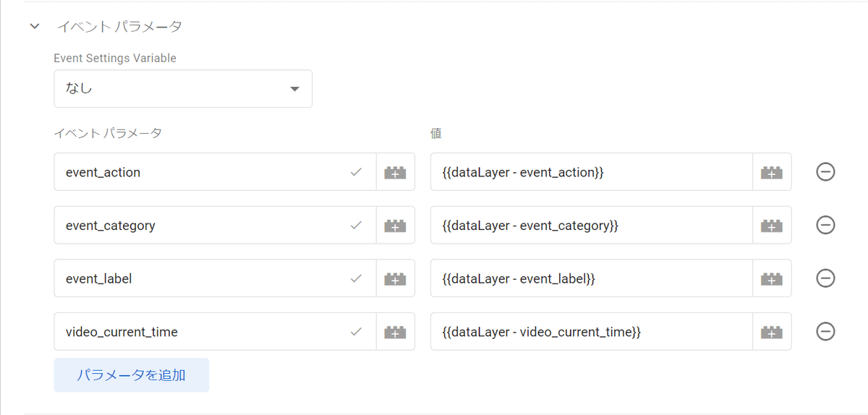
Task: Open variable picker beside event_category name field
Action: (395, 226)
